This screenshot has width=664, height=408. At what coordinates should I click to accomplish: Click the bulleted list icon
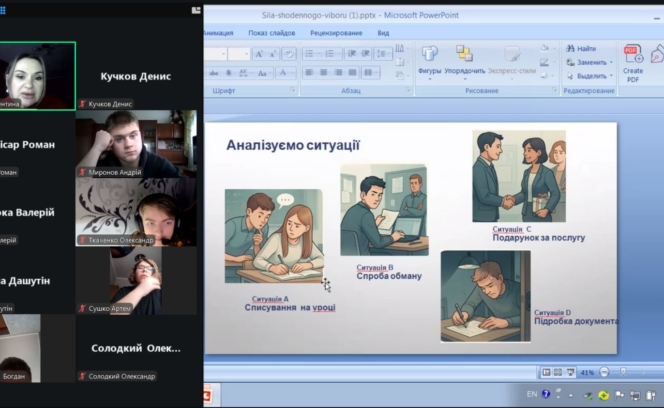tap(310, 54)
